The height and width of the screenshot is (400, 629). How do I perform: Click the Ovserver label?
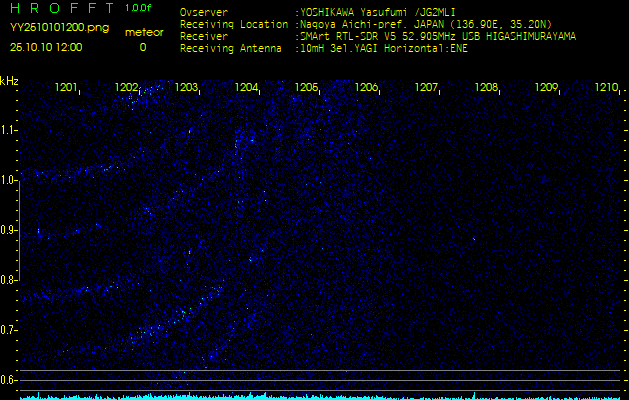pos(204,12)
